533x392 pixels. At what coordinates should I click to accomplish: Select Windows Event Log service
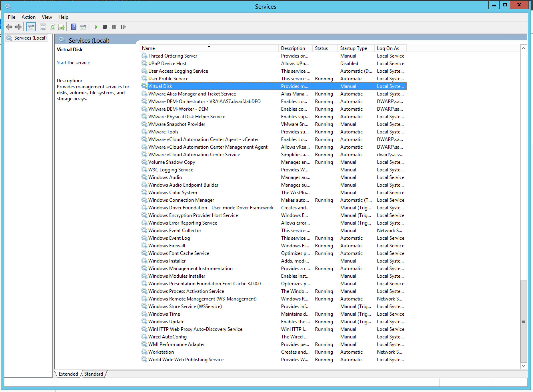point(273,238)
